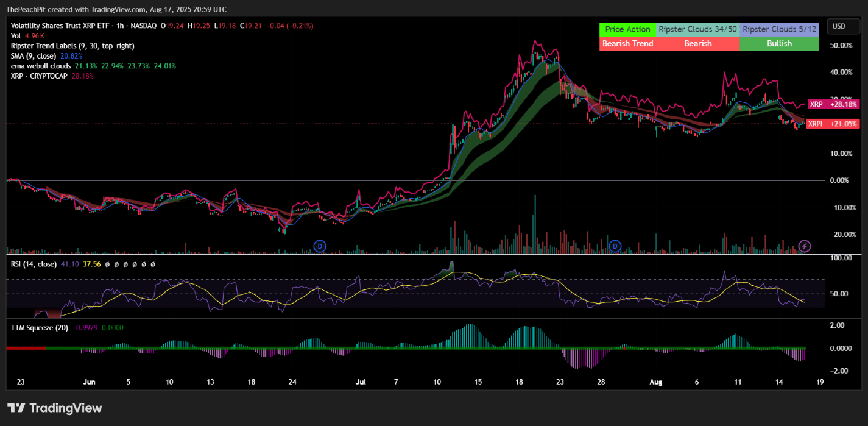The width and height of the screenshot is (868, 426).
Task: Click the TradingView logo in the bottom corner
Action: [55, 408]
